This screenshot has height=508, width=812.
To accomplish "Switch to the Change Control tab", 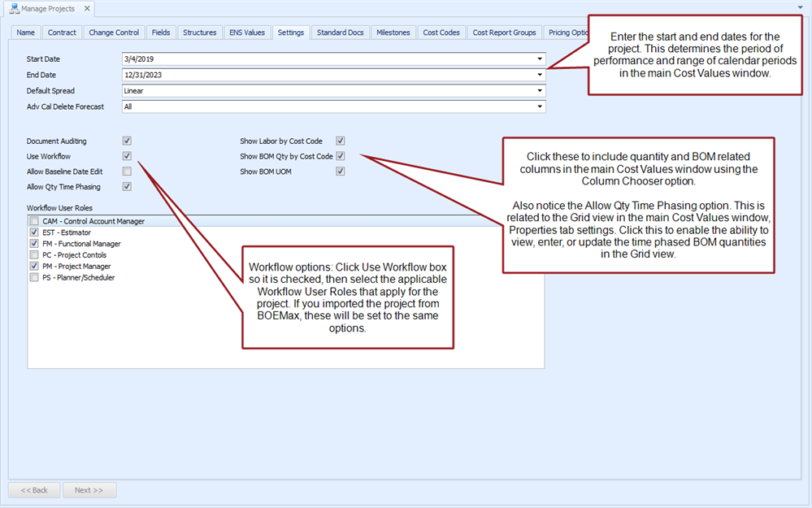I will 114,33.
